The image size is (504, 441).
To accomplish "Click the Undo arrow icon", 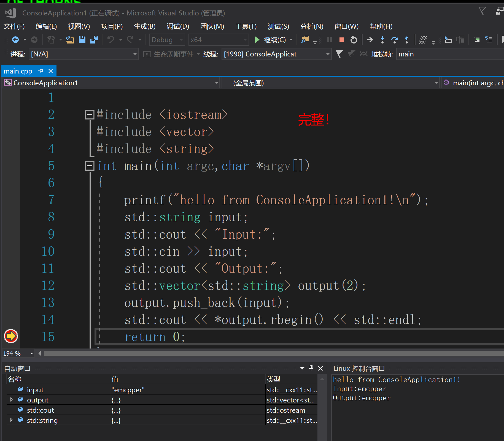I will 111,40.
